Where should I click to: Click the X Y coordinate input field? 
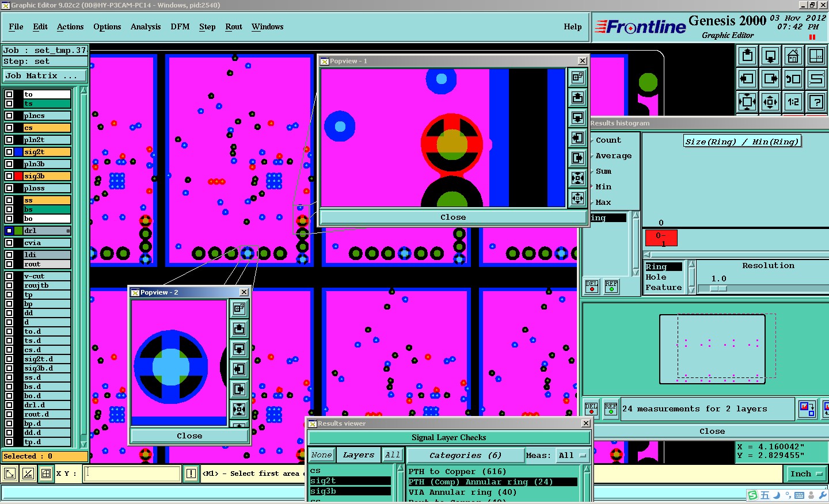[133, 474]
